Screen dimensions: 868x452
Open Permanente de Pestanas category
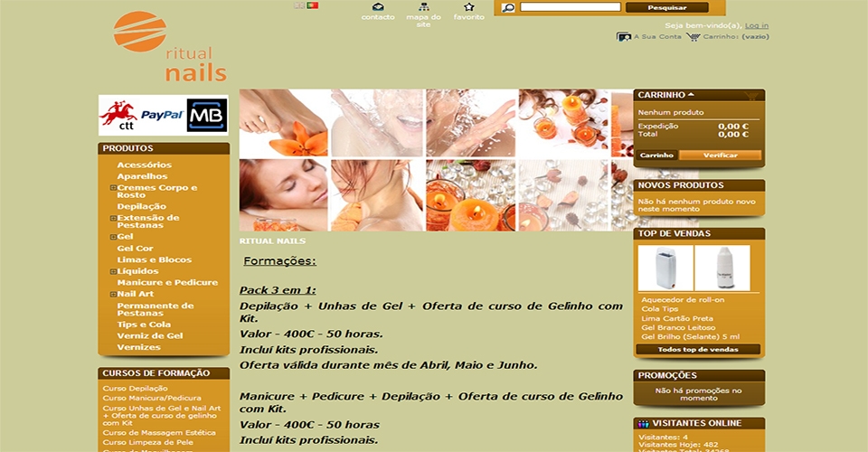pos(155,309)
